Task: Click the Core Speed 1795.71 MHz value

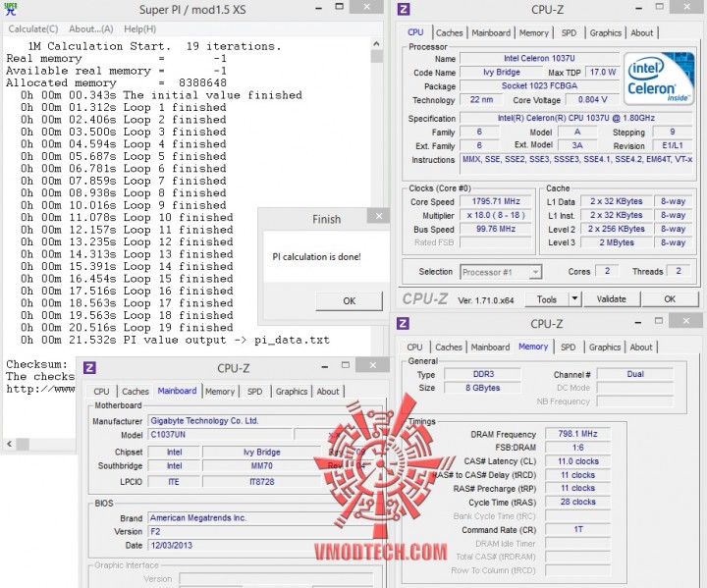Action: (496, 201)
